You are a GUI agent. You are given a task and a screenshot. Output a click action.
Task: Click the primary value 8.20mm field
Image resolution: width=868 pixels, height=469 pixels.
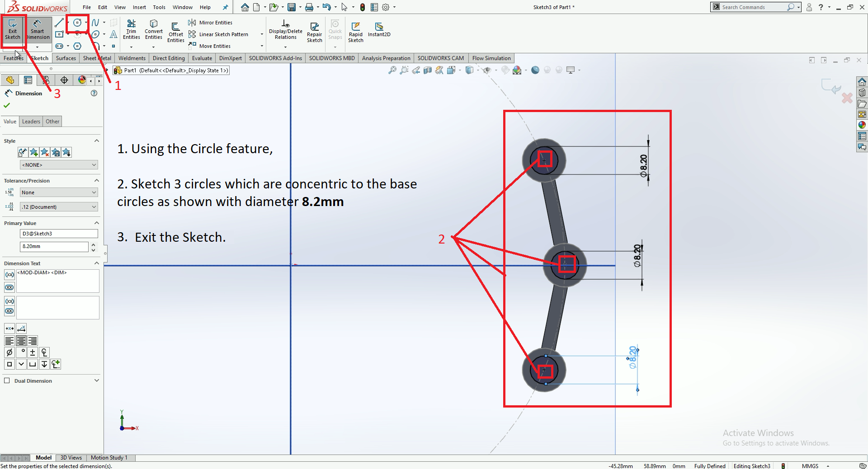54,247
